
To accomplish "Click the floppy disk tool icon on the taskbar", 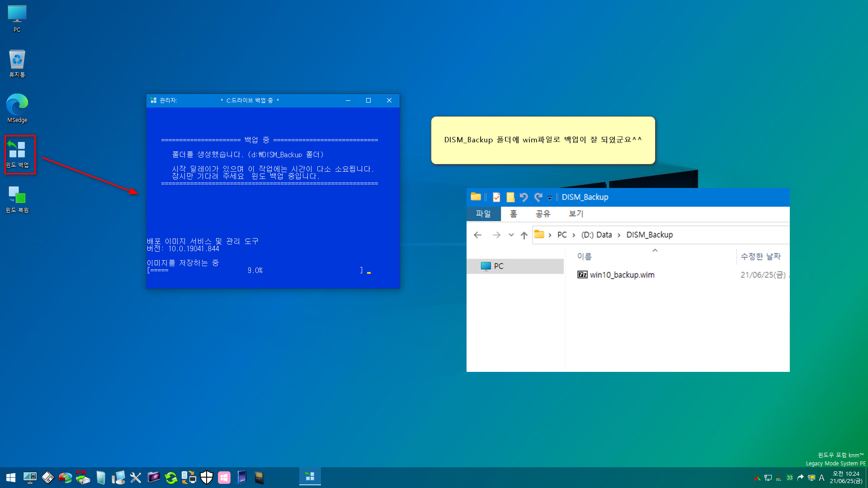I will pos(47,477).
